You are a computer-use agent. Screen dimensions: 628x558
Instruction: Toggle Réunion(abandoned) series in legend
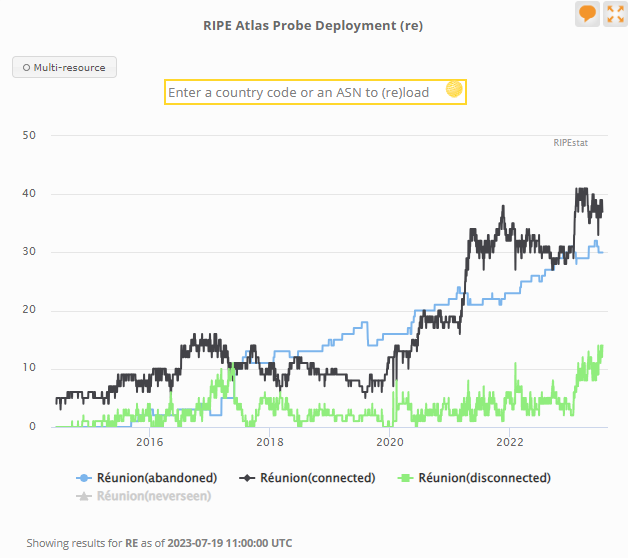click(147, 478)
